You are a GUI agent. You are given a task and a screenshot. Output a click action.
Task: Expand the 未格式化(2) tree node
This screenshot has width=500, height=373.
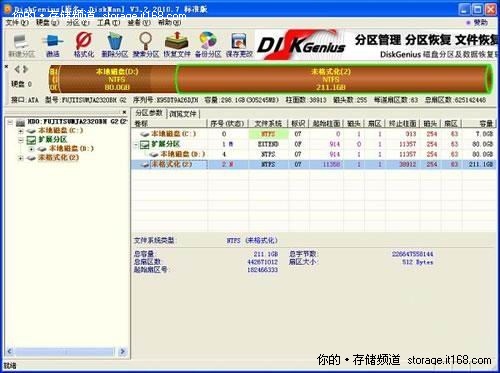click(x=21, y=158)
